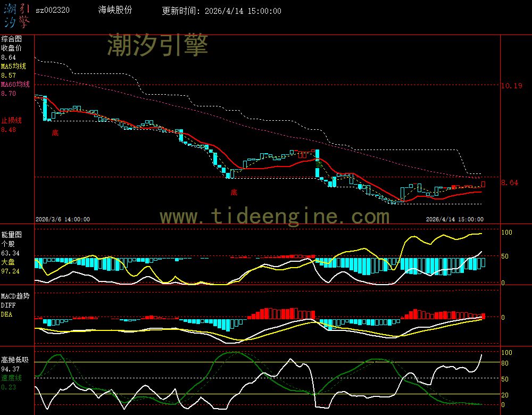Toggle the MA5均线 legend label
Image resolution: width=532 pixels, height=415 pixels.
(x=15, y=67)
